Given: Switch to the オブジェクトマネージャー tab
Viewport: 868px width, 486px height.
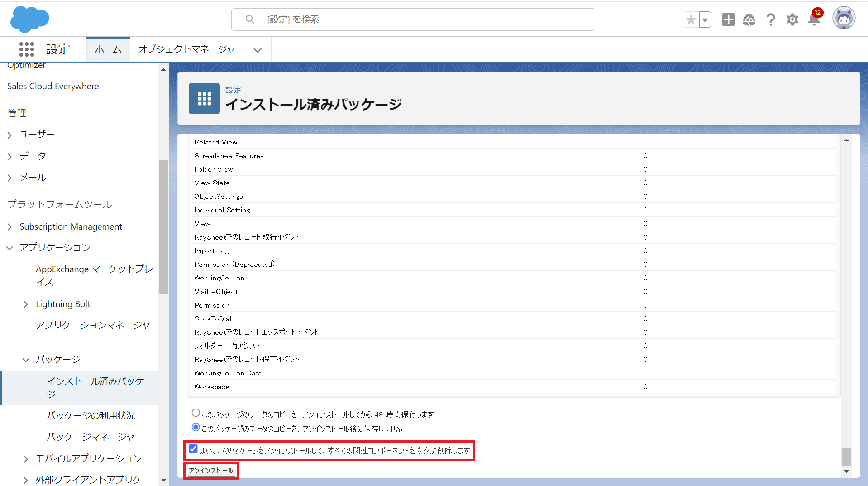Looking at the screenshot, I should (x=191, y=49).
